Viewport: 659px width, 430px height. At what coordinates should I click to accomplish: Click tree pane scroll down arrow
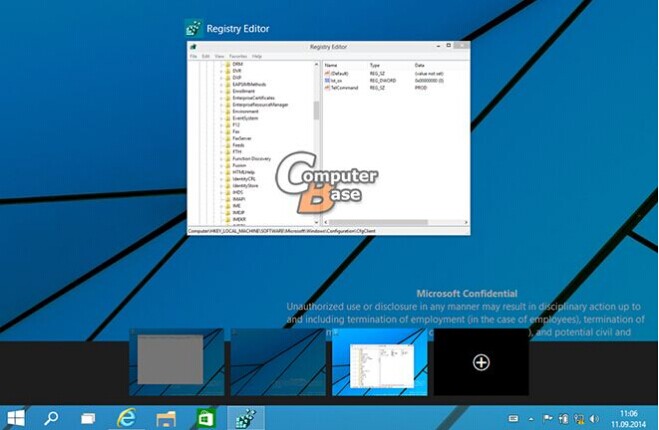point(316,222)
